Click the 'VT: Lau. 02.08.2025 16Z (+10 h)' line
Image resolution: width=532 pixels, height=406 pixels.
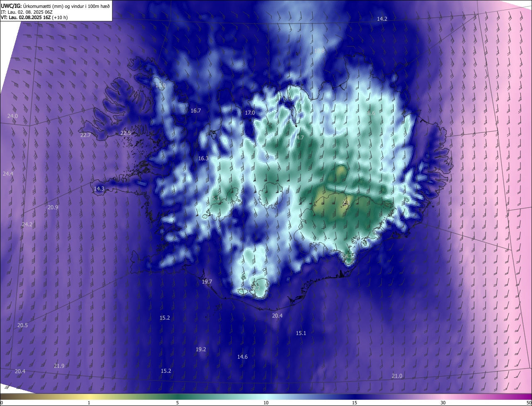(34, 17)
